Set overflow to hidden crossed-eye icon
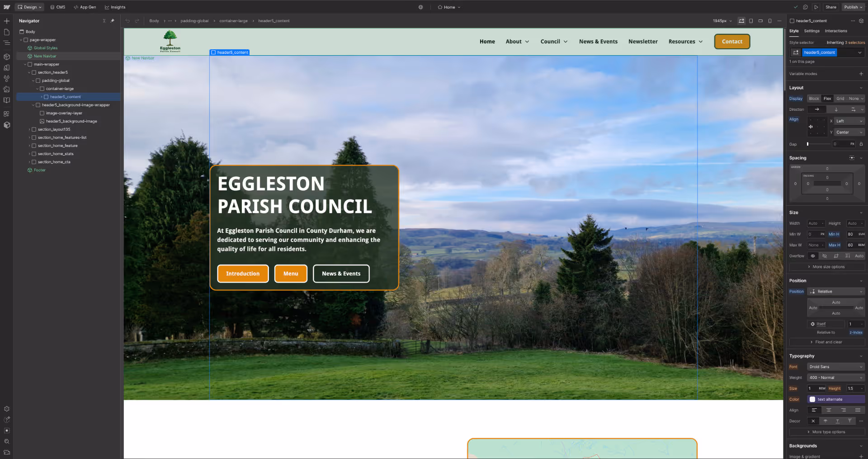This screenshot has width=868, height=459. click(824, 256)
